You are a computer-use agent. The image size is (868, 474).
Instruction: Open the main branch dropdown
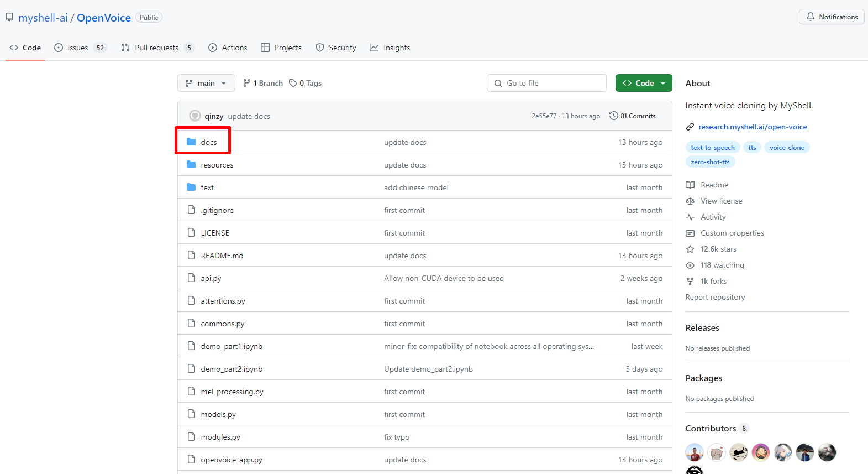pyautogui.click(x=206, y=83)
